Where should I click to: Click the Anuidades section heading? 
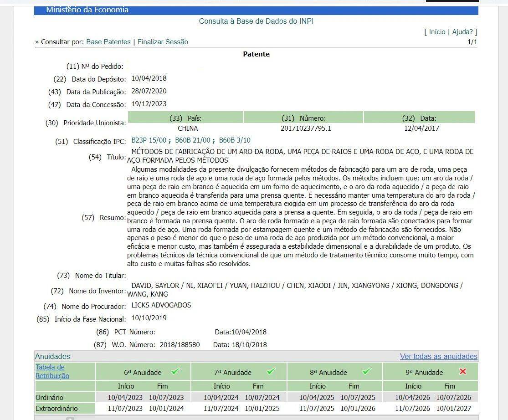pos(52,357)
